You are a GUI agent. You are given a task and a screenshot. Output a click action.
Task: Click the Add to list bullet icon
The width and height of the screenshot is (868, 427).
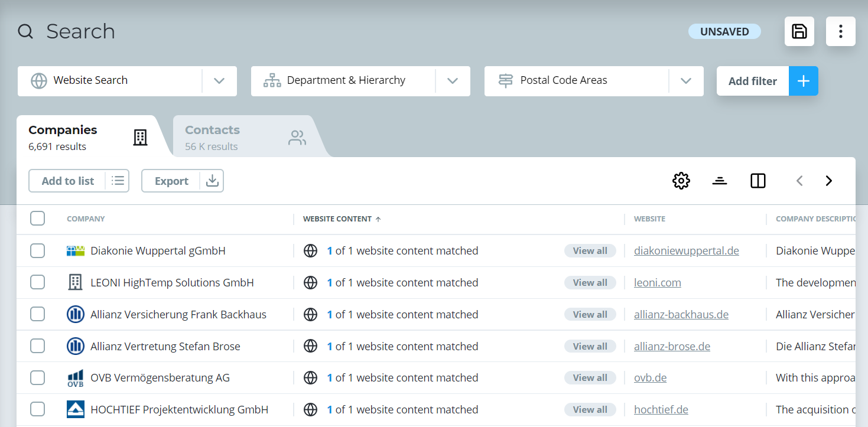pos(118,181)
